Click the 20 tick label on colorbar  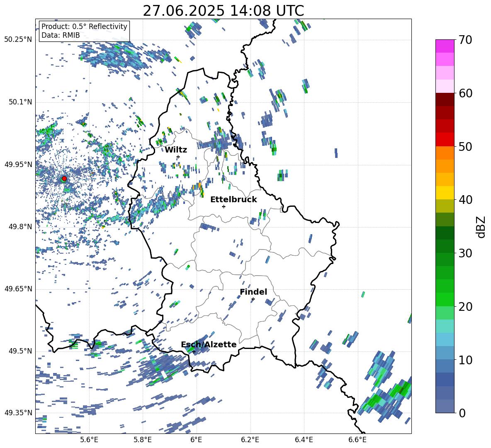465,307
